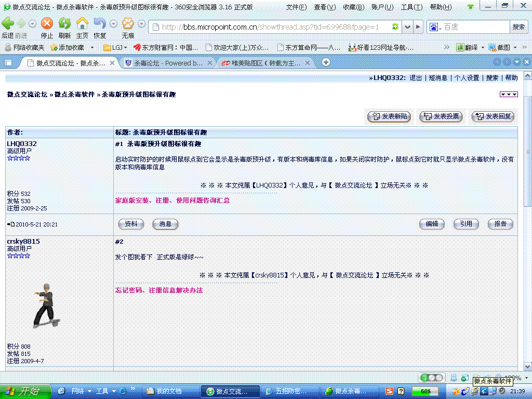Click 添加收藏 star button

[x=67, y=47]
